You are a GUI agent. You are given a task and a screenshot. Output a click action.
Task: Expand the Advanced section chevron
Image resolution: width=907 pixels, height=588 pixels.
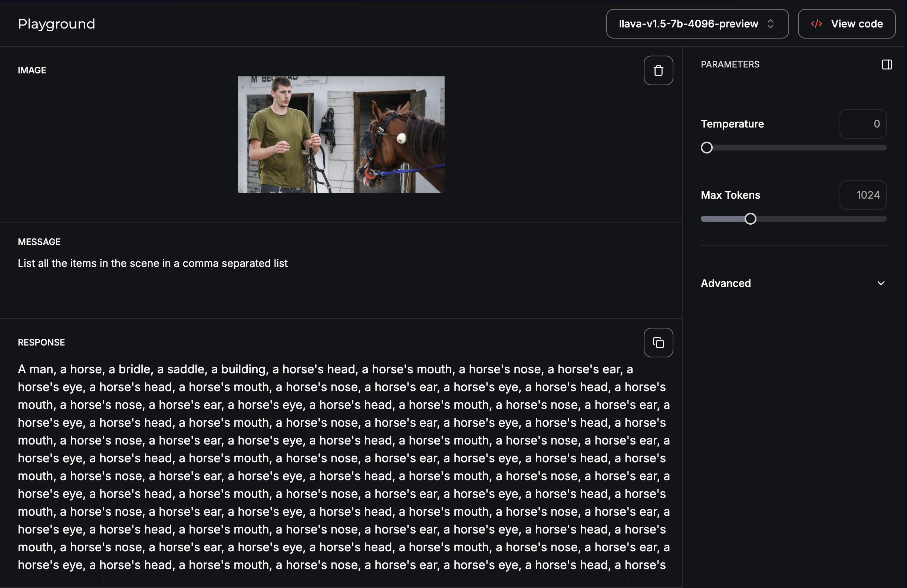click(x=881, y=283)
